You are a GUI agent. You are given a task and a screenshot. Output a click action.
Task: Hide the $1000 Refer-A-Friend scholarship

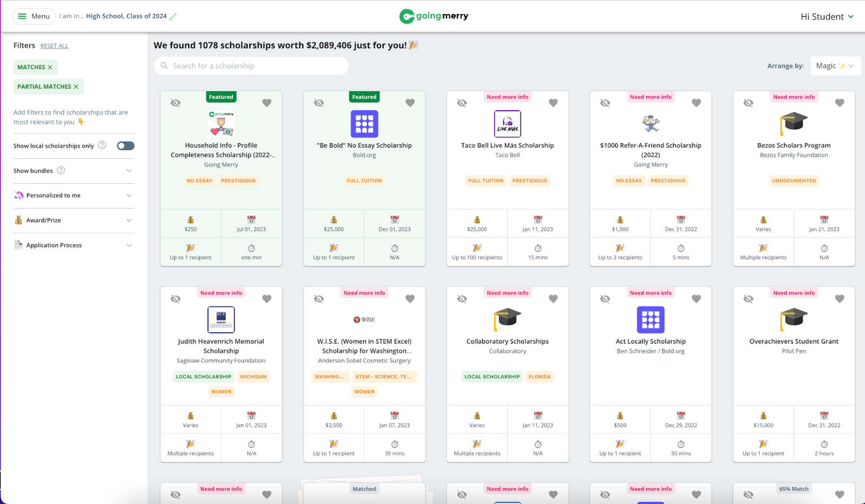tap(605, 103)
